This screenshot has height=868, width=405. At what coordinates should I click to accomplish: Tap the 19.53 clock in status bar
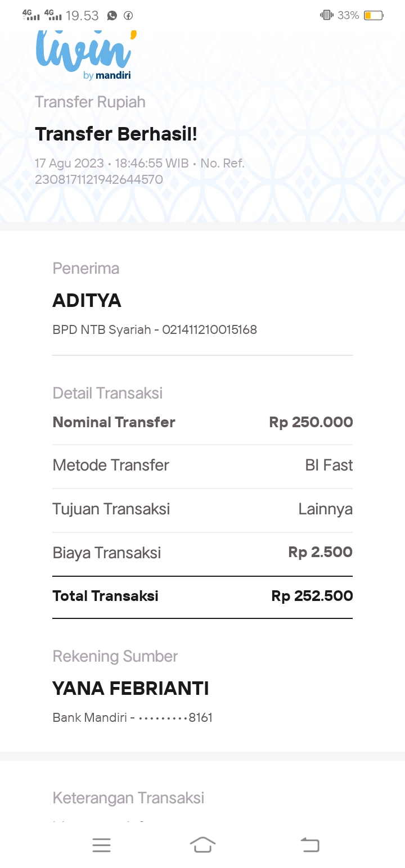[82, 16]
